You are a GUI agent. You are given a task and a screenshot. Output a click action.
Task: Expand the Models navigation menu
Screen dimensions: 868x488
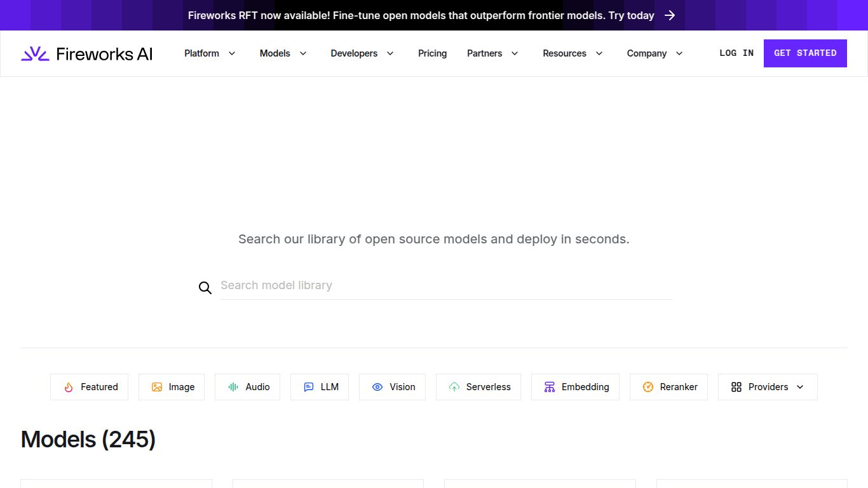(283, 53)
